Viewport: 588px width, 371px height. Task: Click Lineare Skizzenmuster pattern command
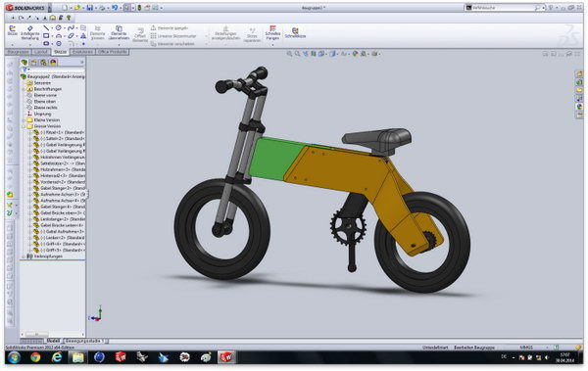[173, 36]
